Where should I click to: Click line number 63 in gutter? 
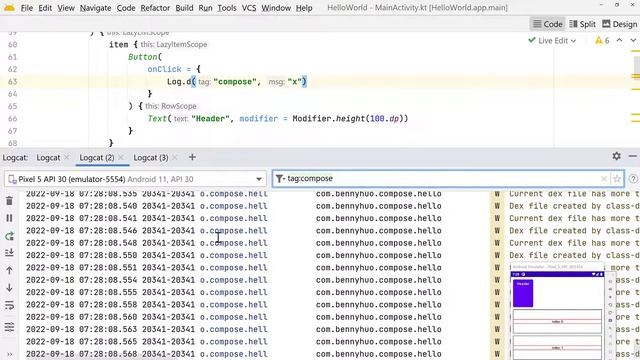pyautogui.click(x=13, y=82)
